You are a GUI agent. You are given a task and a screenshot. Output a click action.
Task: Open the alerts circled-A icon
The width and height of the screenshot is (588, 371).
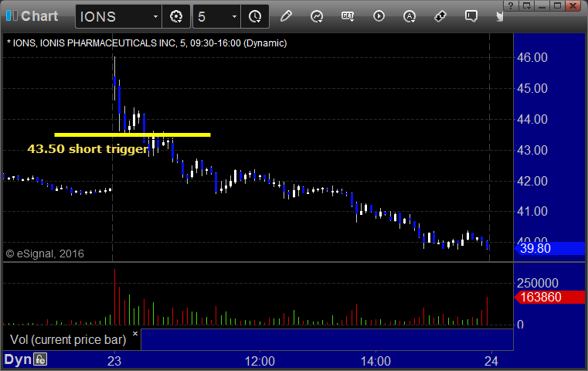409,16
